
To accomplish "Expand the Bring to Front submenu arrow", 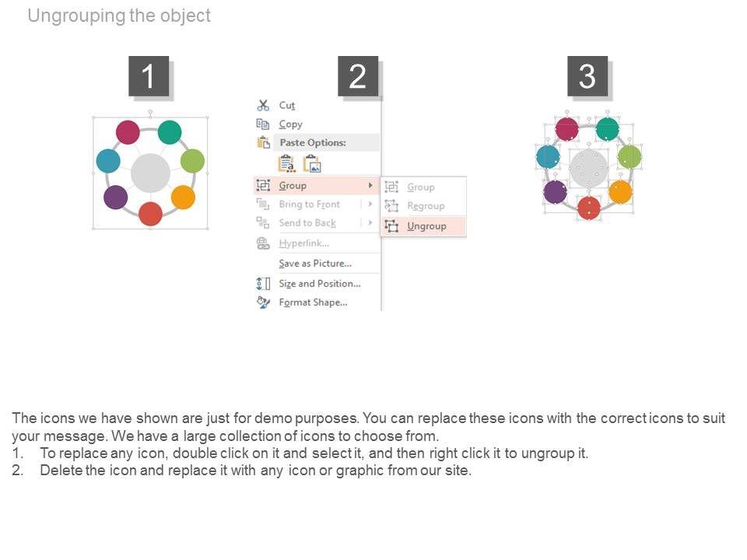I will click(x=370, y=204).
